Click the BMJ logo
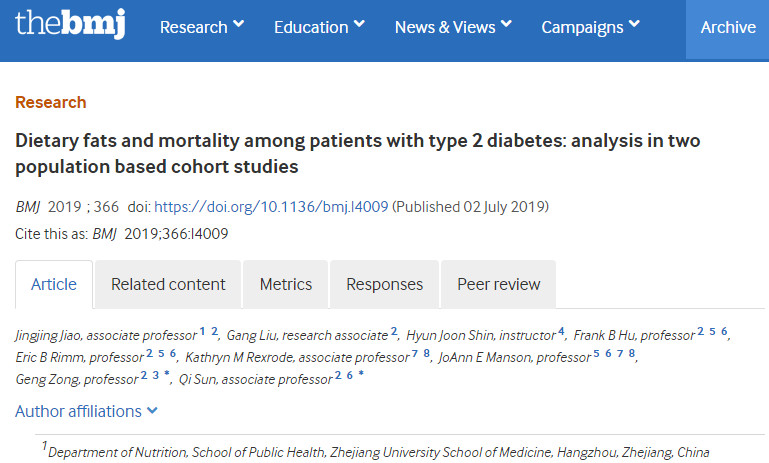The height and width of the screenshot is (463, 769). [70, 24]
